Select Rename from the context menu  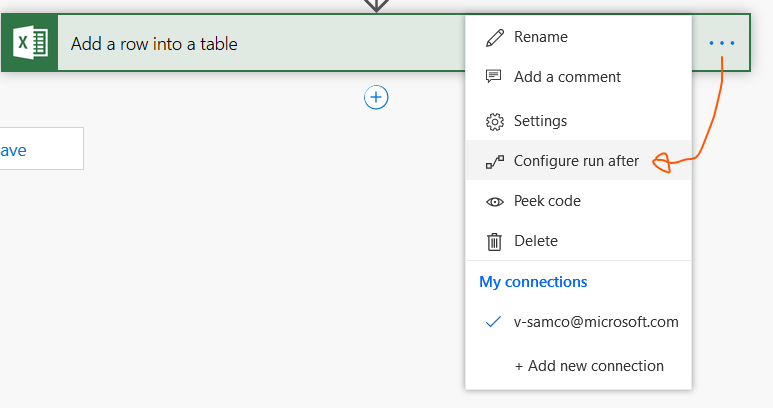pos(578,37)
